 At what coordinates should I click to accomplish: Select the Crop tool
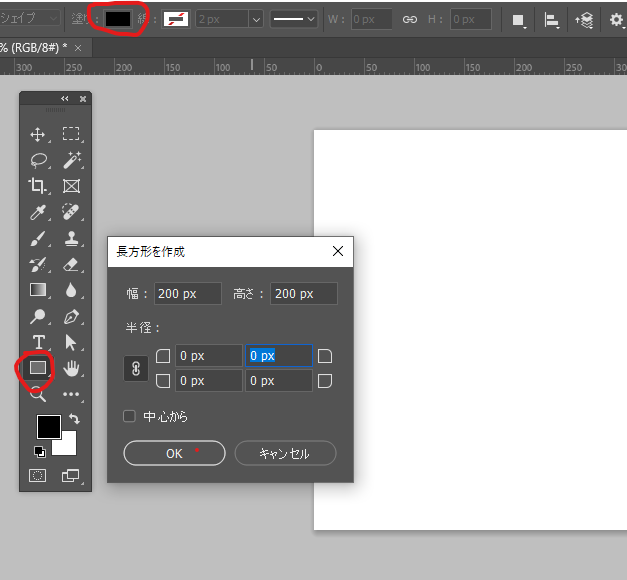point(38,186)
